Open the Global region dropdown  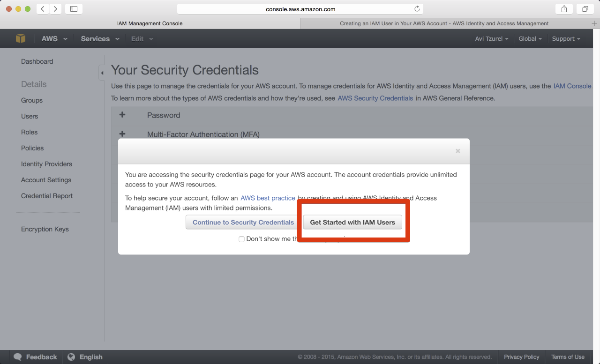[530, 38]
